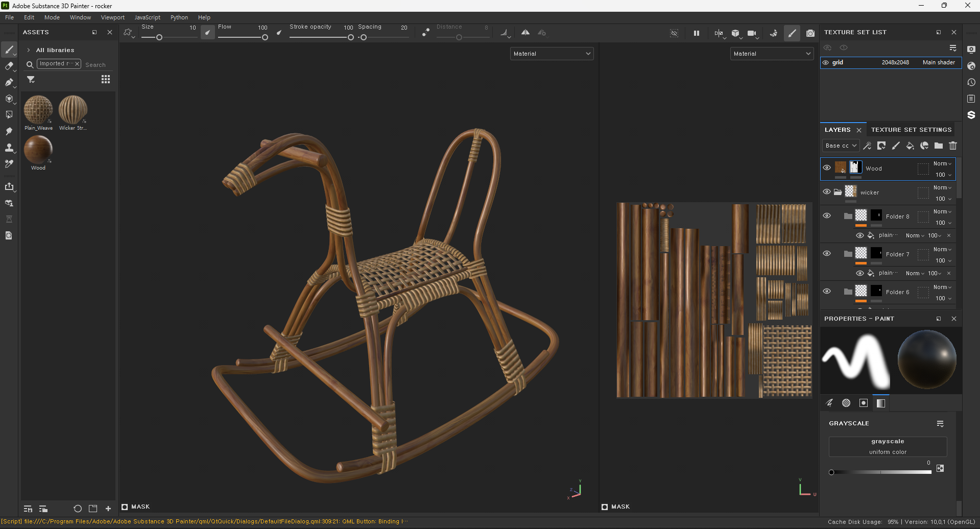Open the Base color channel dropdown
Screen dimensions: 980x529
click(841, 146)
